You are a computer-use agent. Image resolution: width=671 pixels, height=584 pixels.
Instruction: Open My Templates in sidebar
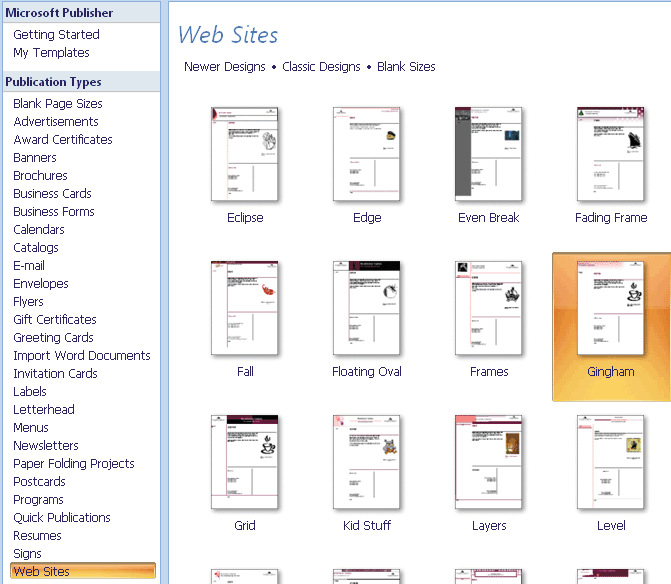[x=51, y=52]
